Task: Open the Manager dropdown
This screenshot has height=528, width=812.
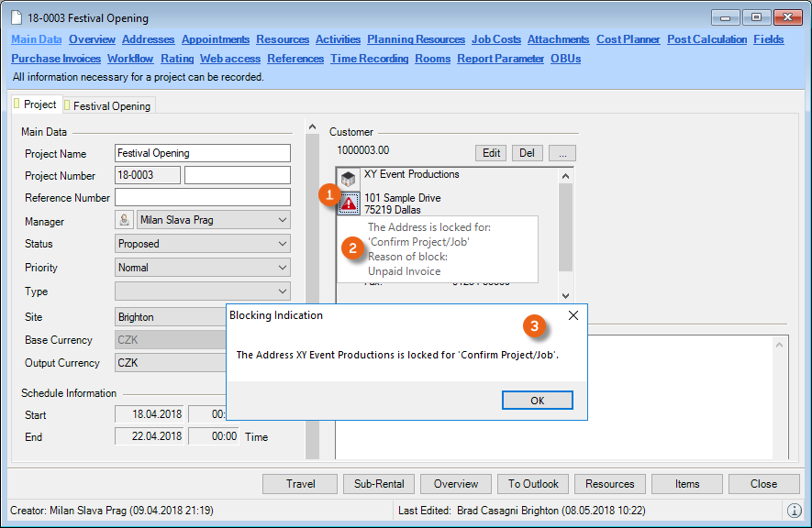Action: (282, 220)
